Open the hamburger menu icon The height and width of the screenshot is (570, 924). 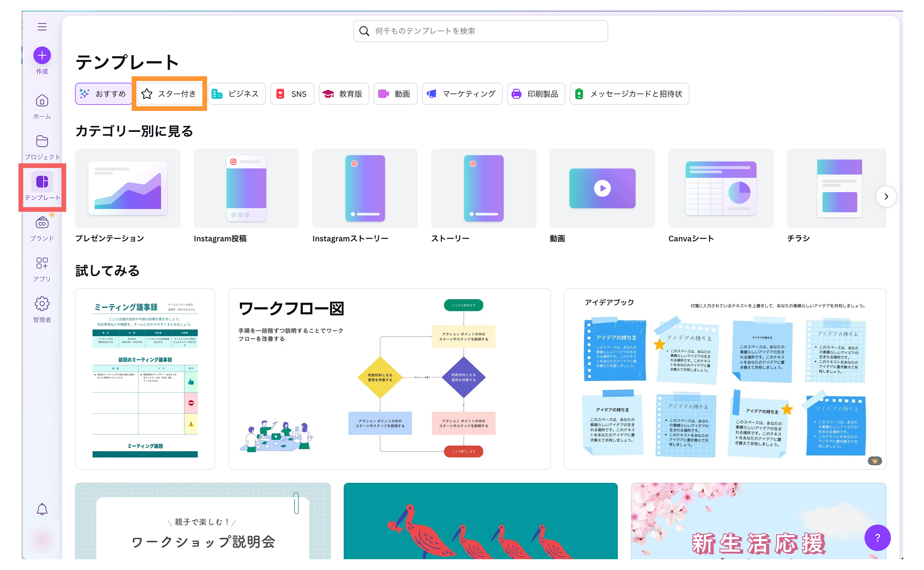point(42,27)
